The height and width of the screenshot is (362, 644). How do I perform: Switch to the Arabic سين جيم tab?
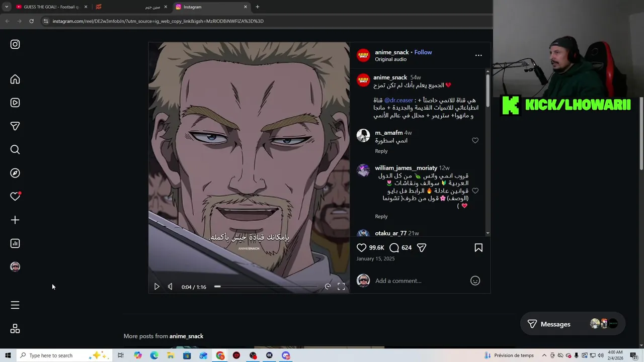[131, 7]
